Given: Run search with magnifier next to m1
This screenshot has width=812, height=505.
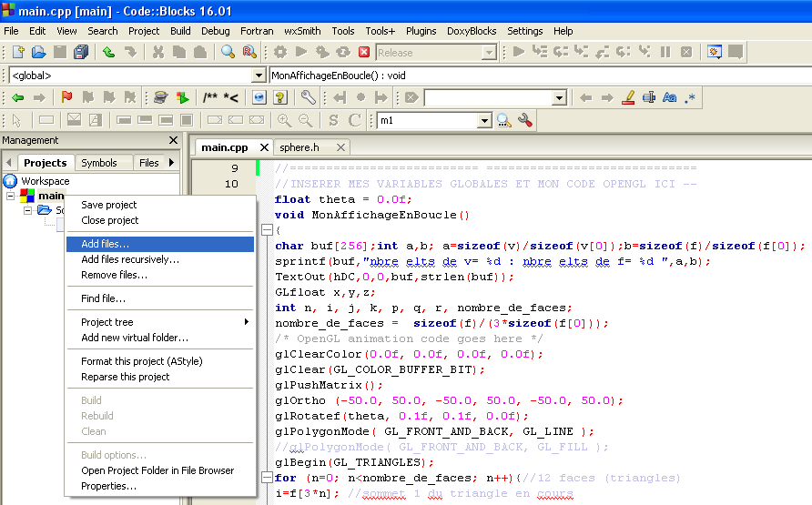Looking at the screenshot, I should [504, 120].
